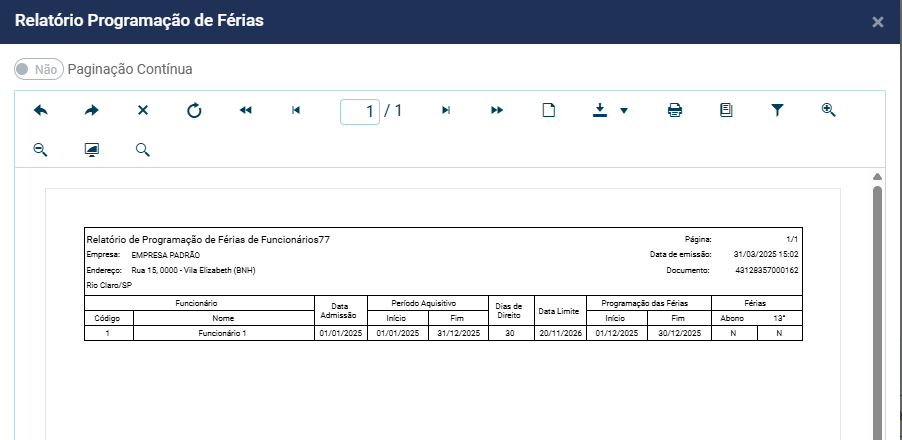Go to previous page of report
Image resolution: width=902 pixels, height=440 pixels.
point(296,111)
